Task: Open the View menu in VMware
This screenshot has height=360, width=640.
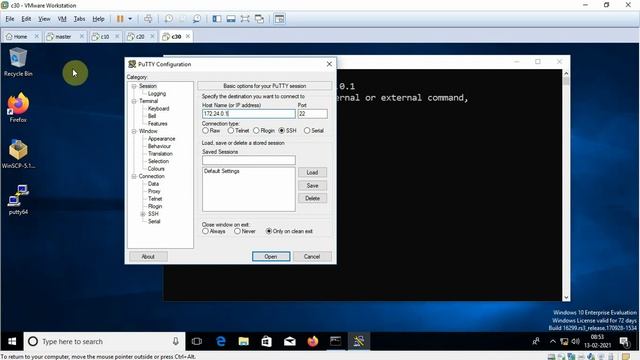Action: tap(44, 19)
